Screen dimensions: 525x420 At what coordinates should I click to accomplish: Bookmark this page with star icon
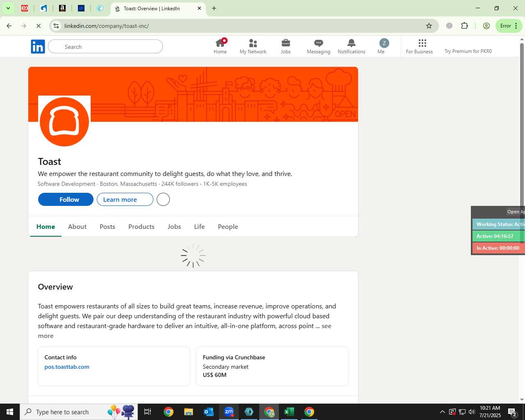click(429, 26)
